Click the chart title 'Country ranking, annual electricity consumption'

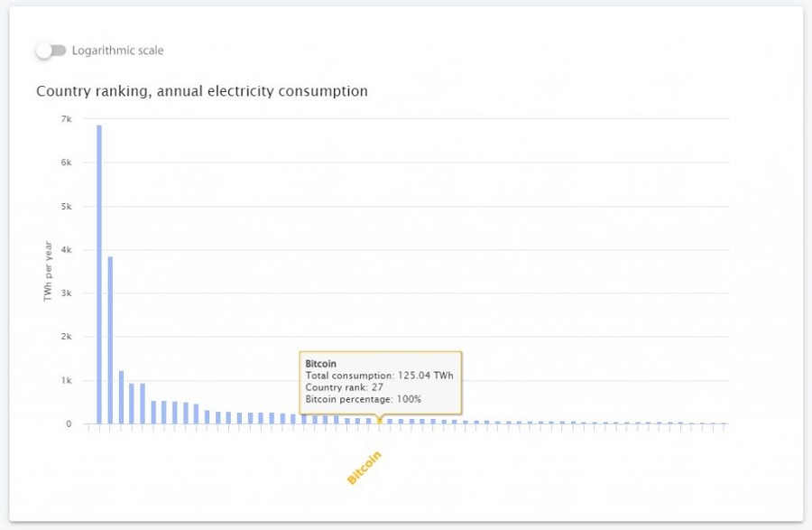click(x=201, y=91)
